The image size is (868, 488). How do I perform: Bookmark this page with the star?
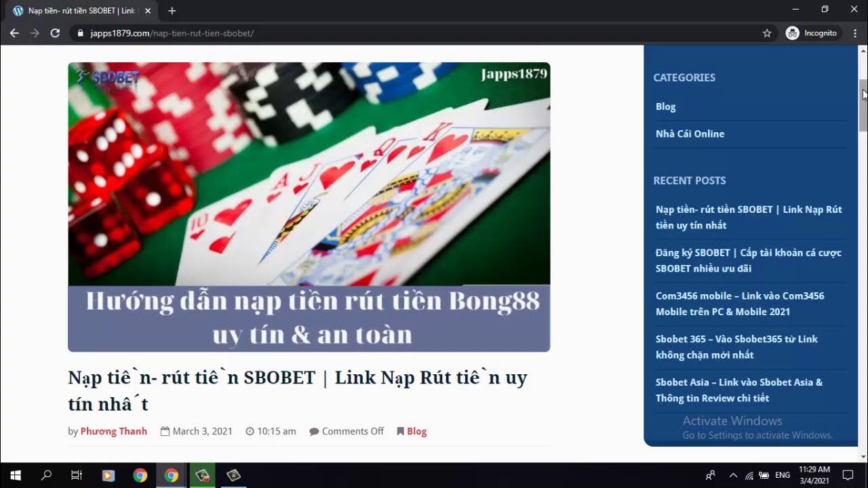click(x=767, y=33)
